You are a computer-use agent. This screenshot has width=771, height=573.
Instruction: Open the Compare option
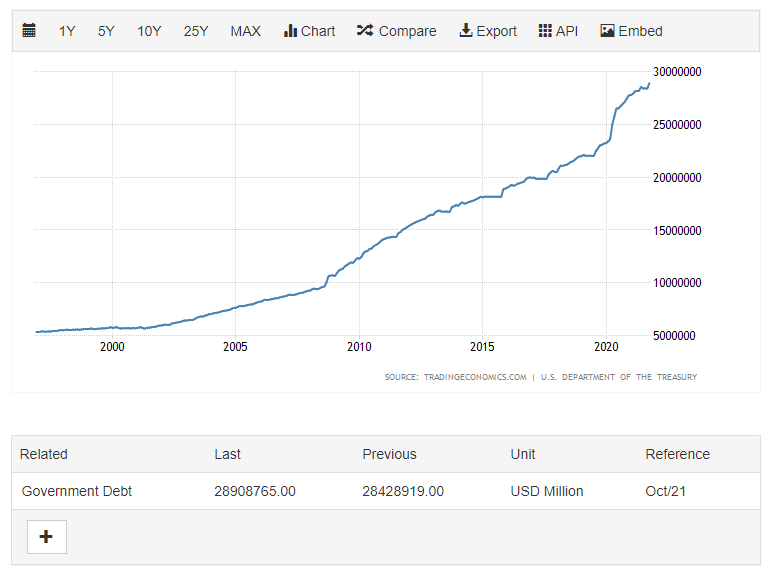(x=407, y=31)
